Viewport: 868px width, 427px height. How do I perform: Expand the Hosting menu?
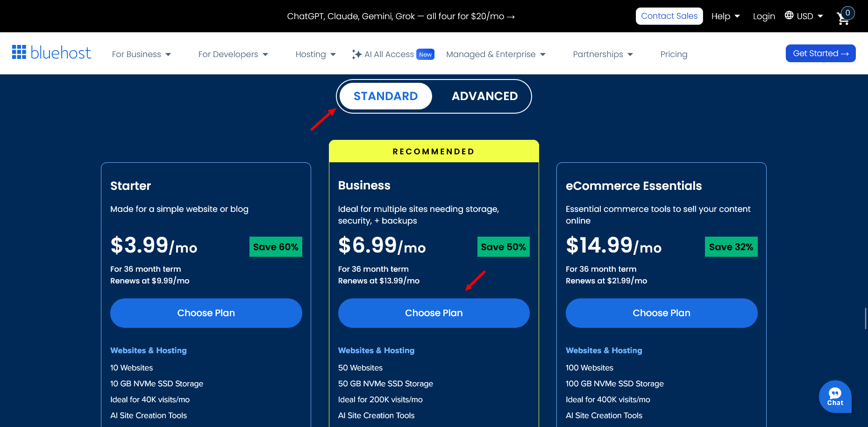tap(316, 54)
